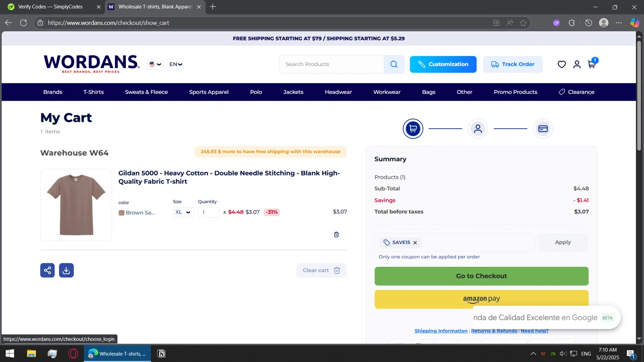Open the T-Shirts menu

(x=94, y=92)
